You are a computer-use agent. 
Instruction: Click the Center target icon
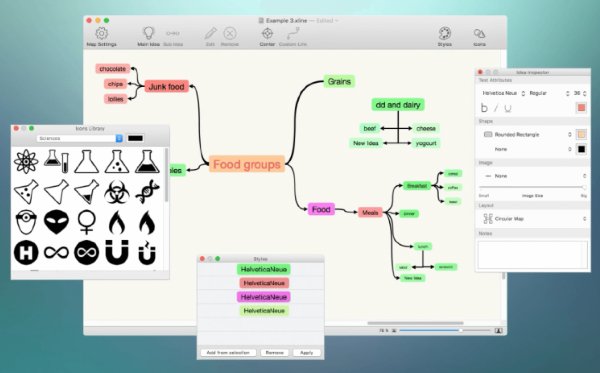tap(267, 37)
